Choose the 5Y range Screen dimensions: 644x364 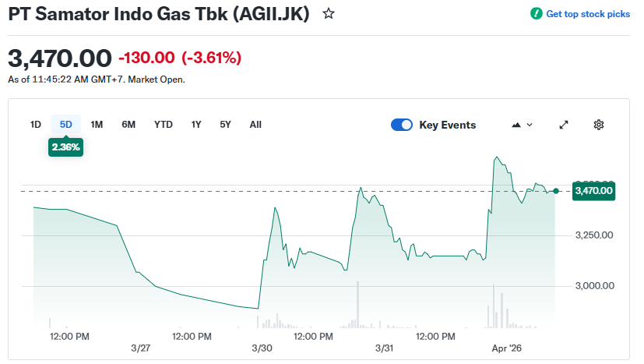coord(225,124)
